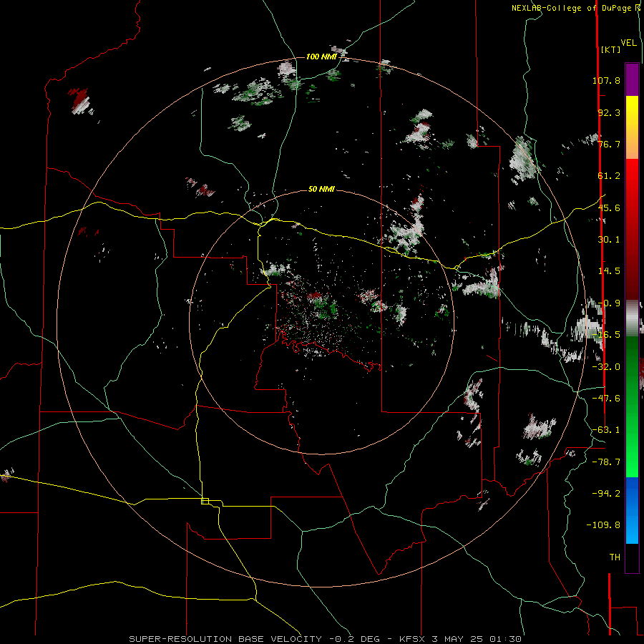
Task: Click the purple segment of the velocity color bar
Action: click(632, 79)
